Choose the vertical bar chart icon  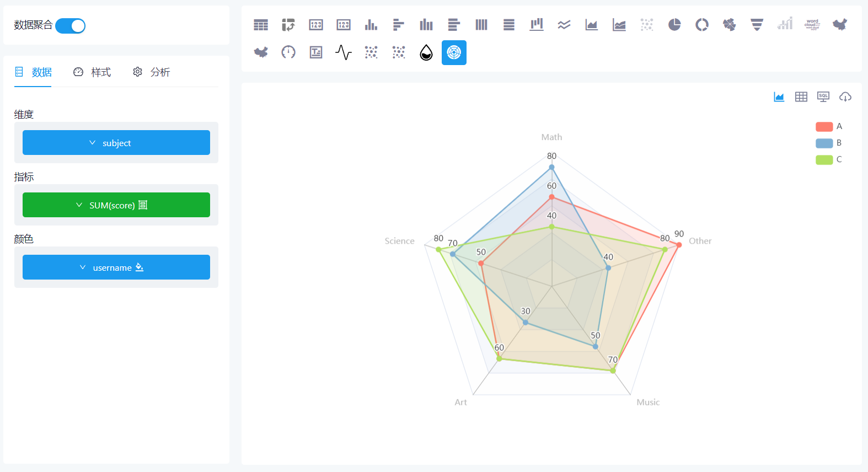point(371,25)
